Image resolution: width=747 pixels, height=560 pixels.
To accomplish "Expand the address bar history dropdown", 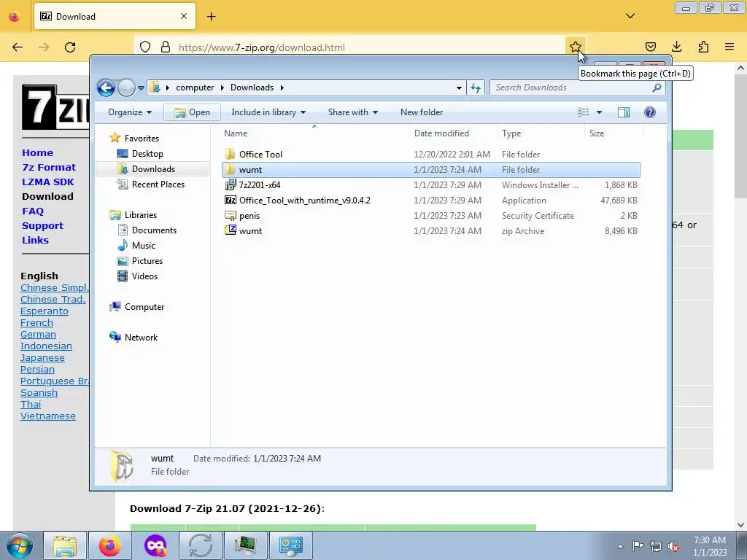I will point(459,87).
